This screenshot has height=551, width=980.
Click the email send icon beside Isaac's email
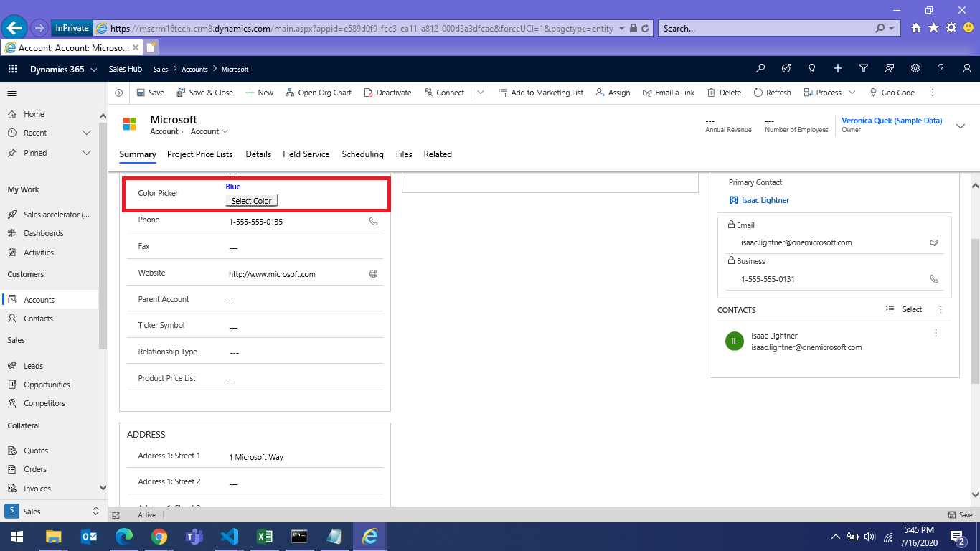(x=934, y=242)
